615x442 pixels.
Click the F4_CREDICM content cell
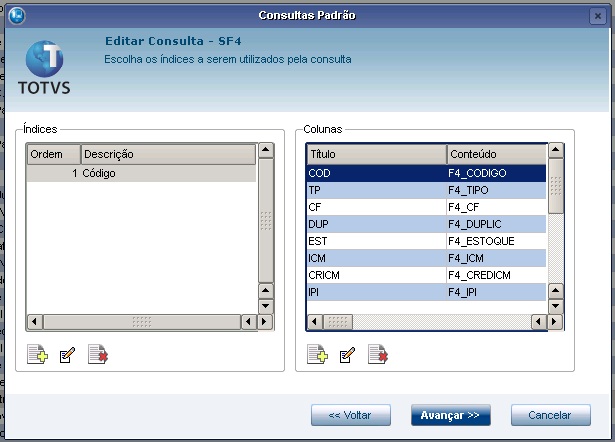496,275
